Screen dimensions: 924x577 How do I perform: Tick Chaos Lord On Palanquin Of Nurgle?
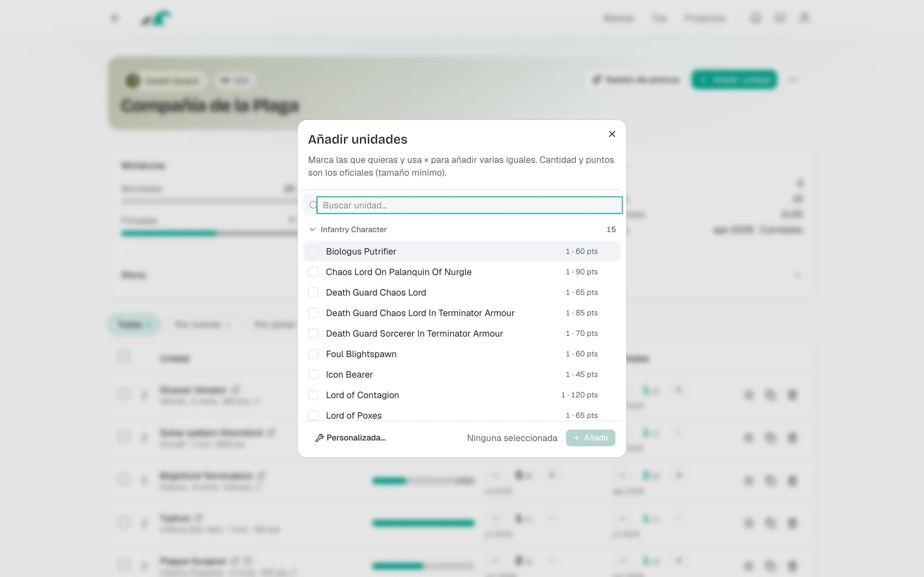[x=313, y=272]
